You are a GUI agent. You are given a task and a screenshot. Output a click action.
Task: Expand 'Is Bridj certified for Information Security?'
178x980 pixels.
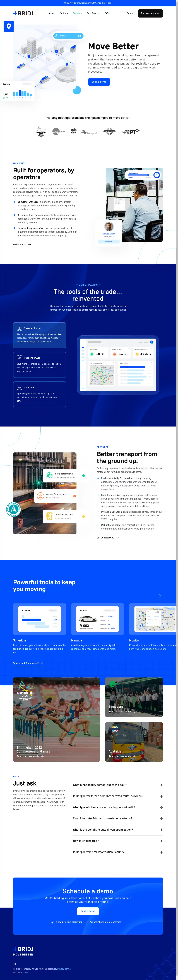(161, 852)
